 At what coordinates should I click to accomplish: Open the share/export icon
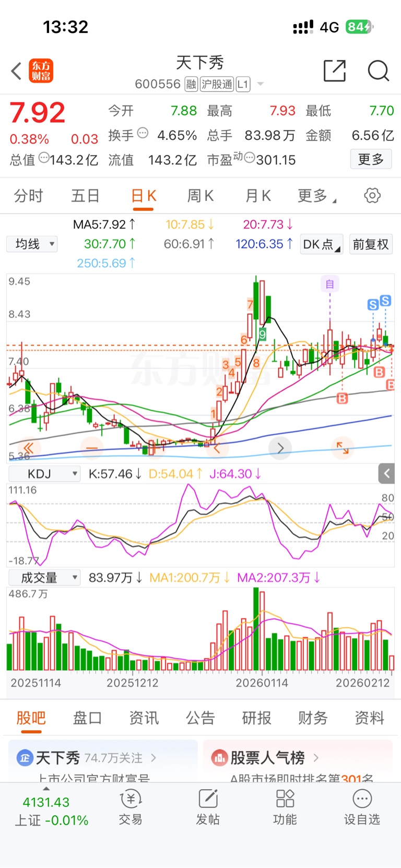pyautogui.click(x=335, y=70)
